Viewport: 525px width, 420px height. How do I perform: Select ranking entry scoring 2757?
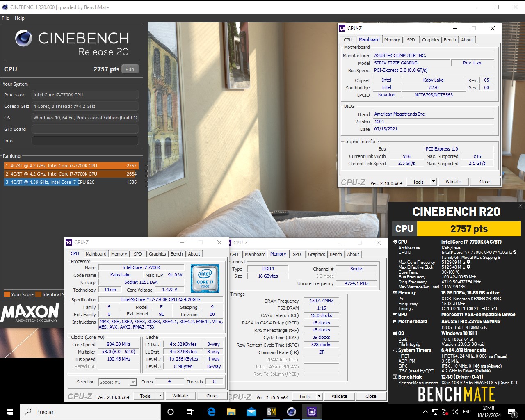click(71, 166)
